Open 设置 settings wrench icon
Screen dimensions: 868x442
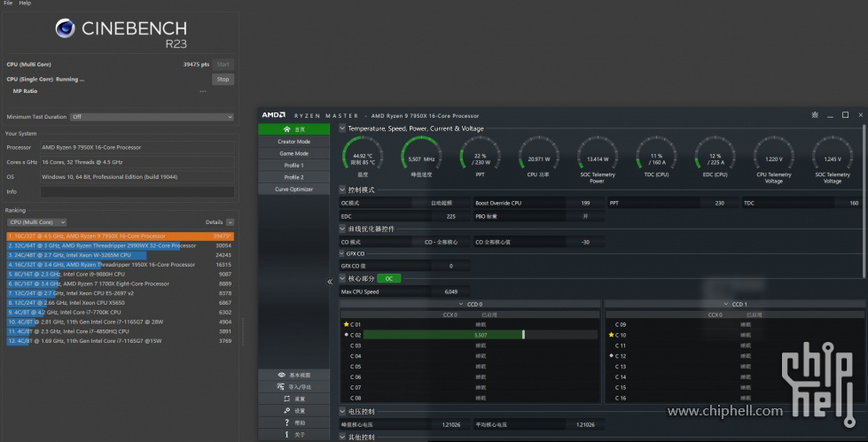click(x=293, y=410)
